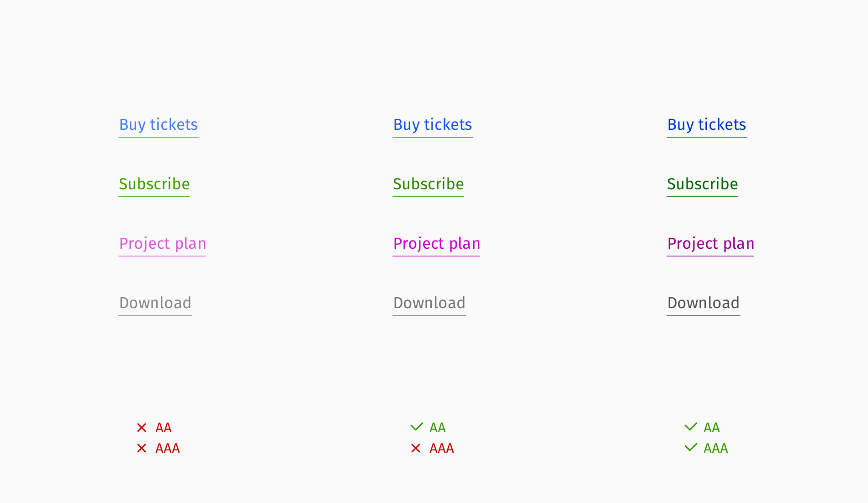This screenshot has height=503, width=868.
Task: Click the lightest green Subscribe link
Action: (154, 184)
